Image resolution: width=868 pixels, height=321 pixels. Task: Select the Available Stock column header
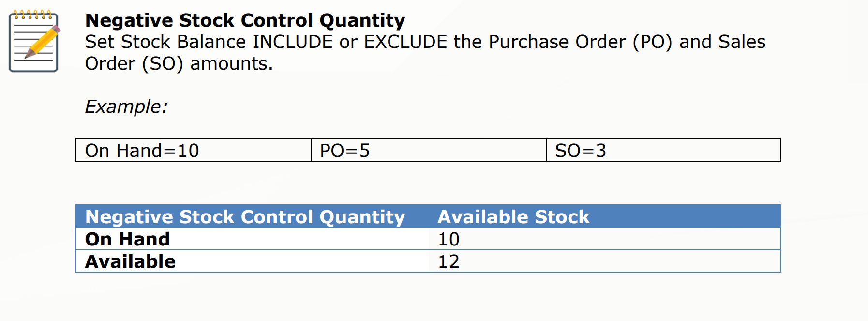(513, 217)
